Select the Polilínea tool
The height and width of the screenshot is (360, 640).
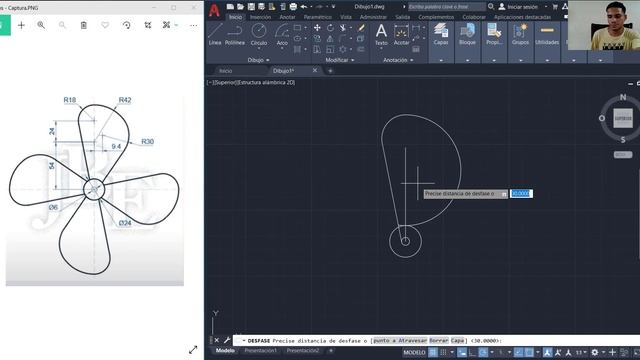click(x=235, y=34)
